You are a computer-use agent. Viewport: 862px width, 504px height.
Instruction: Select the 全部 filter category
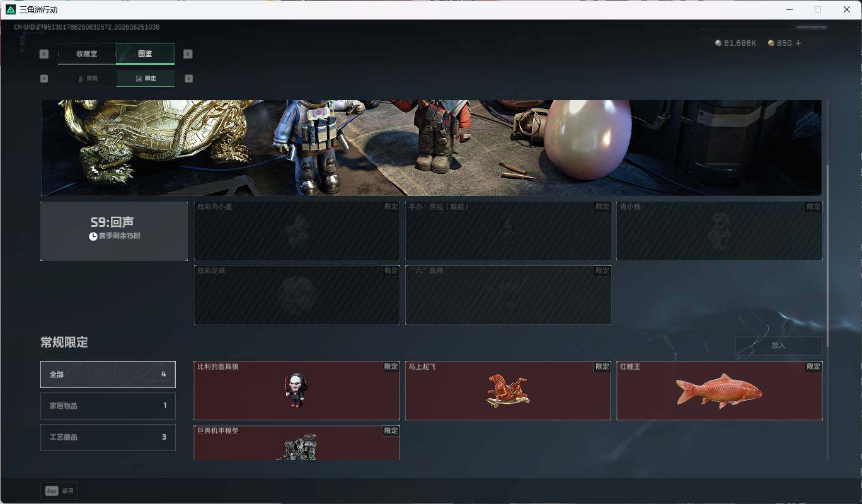click(108, 374)
